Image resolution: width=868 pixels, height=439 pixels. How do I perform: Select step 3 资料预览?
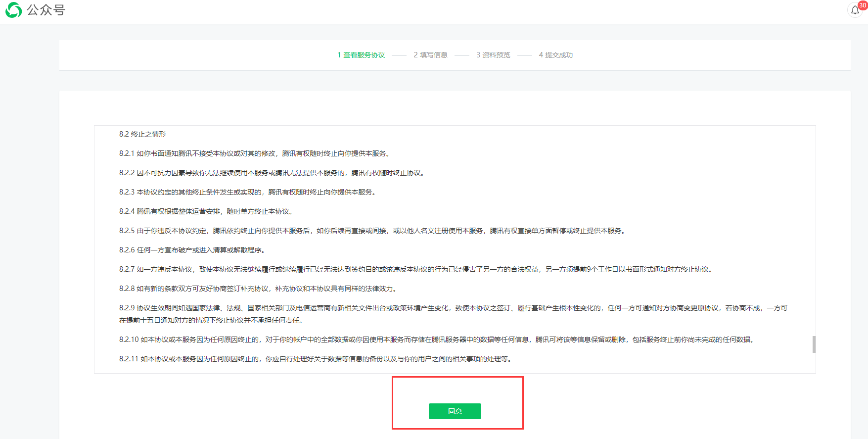coord(493,55)
